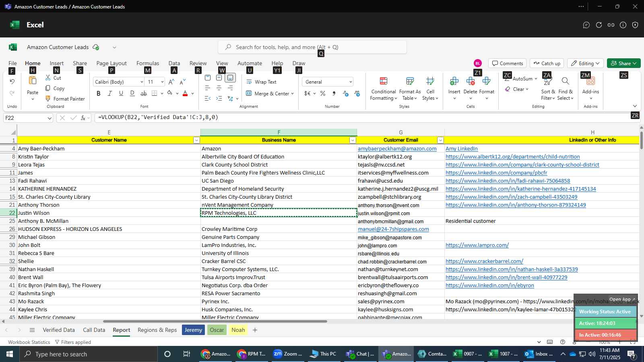Click the horizontal scrollbar thumb
The height and width of the screenshot is (362, 644).
click(x=215, y=321)
